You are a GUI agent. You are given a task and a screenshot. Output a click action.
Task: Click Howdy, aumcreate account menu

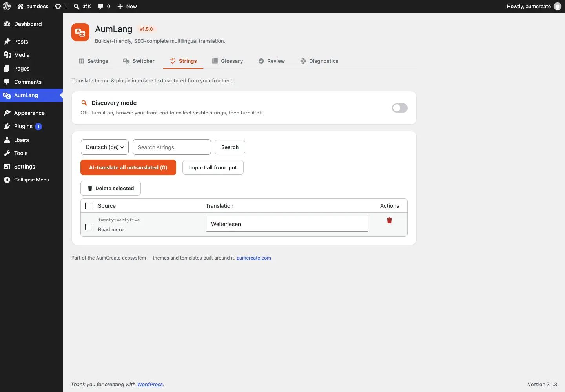[x=534, y=6]
